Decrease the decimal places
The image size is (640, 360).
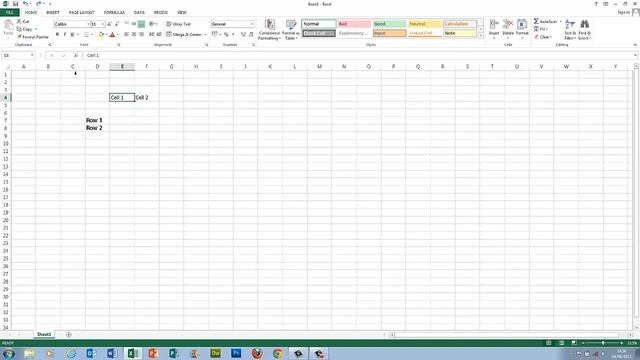pyautogui.click(x=251, y=35)
